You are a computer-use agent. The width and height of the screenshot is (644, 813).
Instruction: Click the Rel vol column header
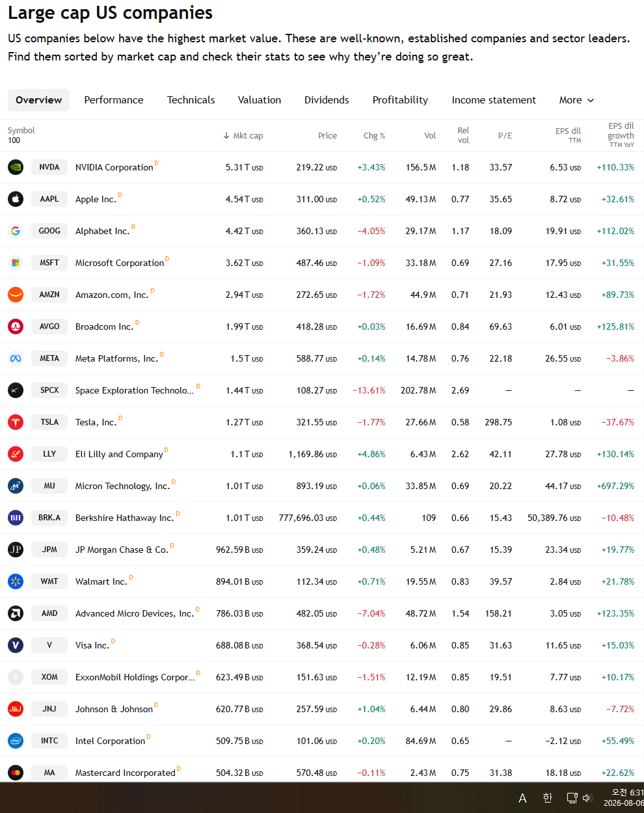point(463,135)
